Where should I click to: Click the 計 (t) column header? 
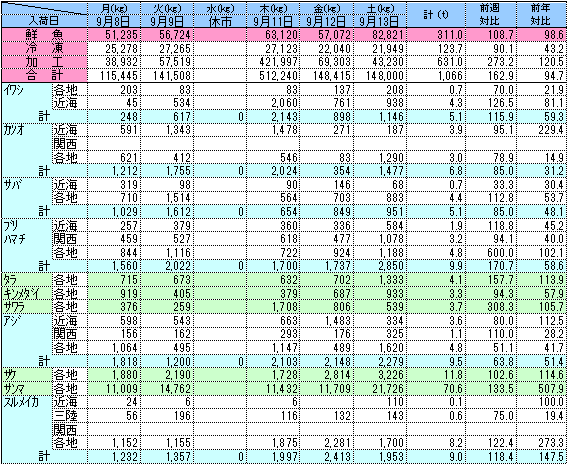pyautogui.click(x=436, y=15)
